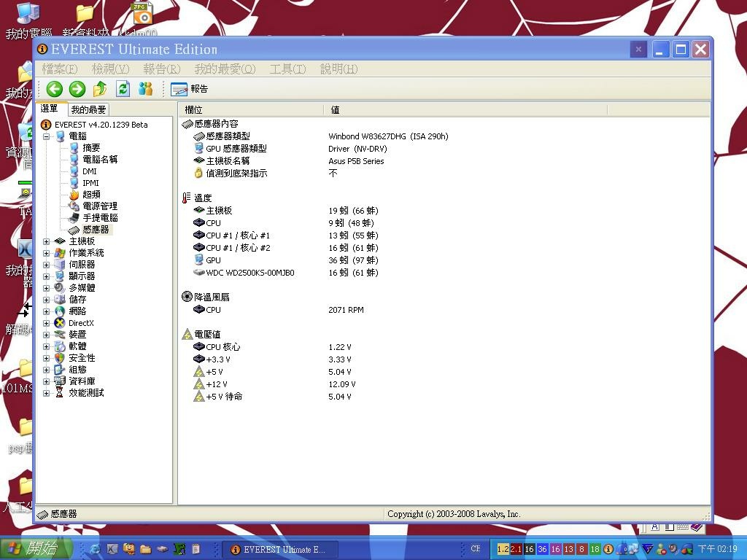Screen dimensions: 747x560
Task: Select the 偵測到底架指示 row
Action: 266,174
